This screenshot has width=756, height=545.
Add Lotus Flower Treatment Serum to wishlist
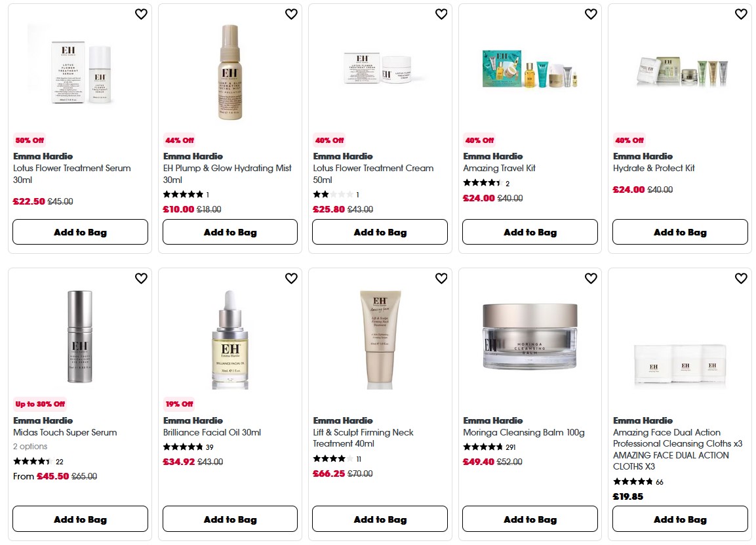click(x=141, y=14)
